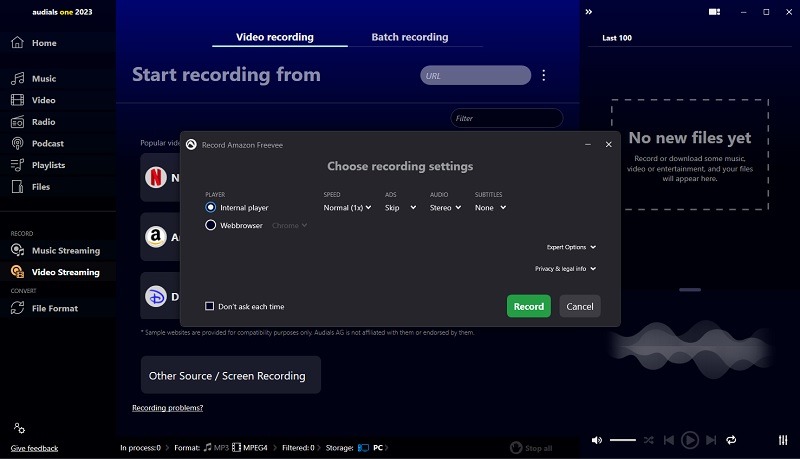Toggle shuffle playback
This screenshot has height=459, width=800.
648,440
